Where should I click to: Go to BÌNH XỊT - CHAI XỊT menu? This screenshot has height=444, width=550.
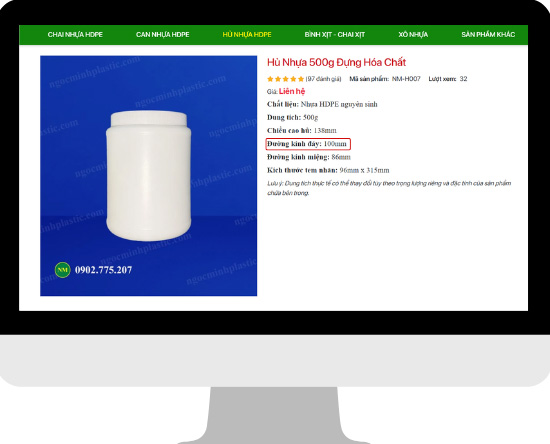[x=335, y=34]
